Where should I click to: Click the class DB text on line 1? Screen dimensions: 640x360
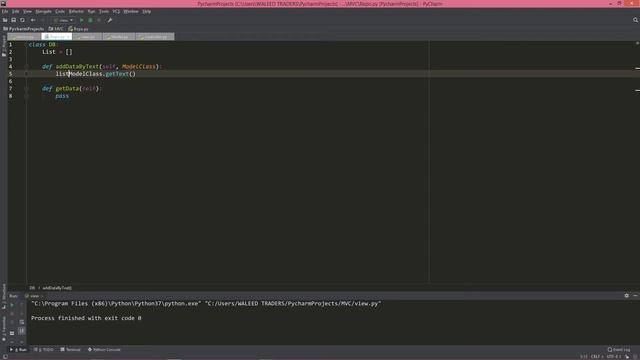pyautogui.click(x=42, y=44)
